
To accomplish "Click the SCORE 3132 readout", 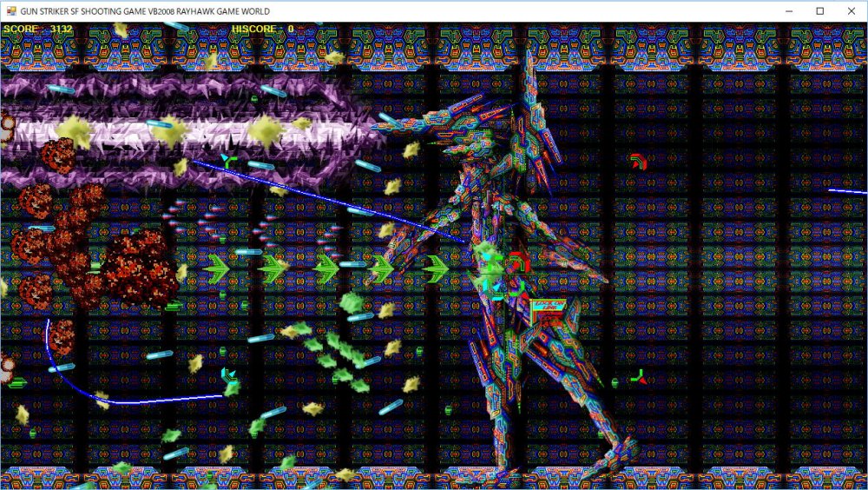I will click(37, 29).
